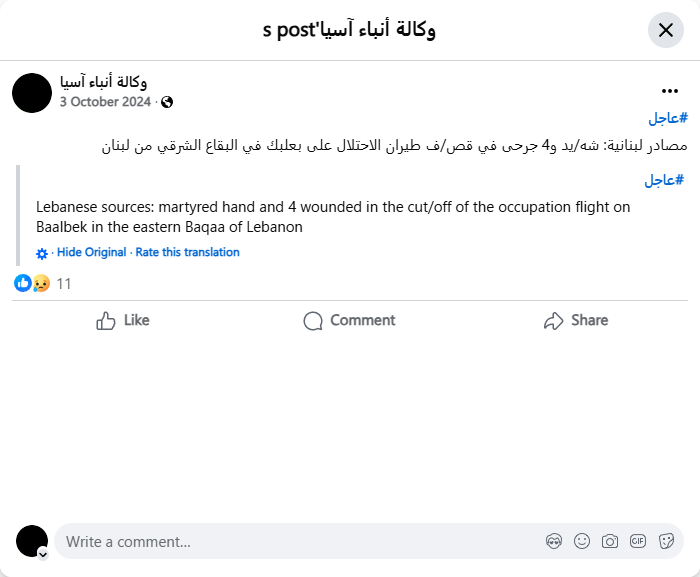Click the Comment button
Screen dimensions: 700x577
point(349,320)
